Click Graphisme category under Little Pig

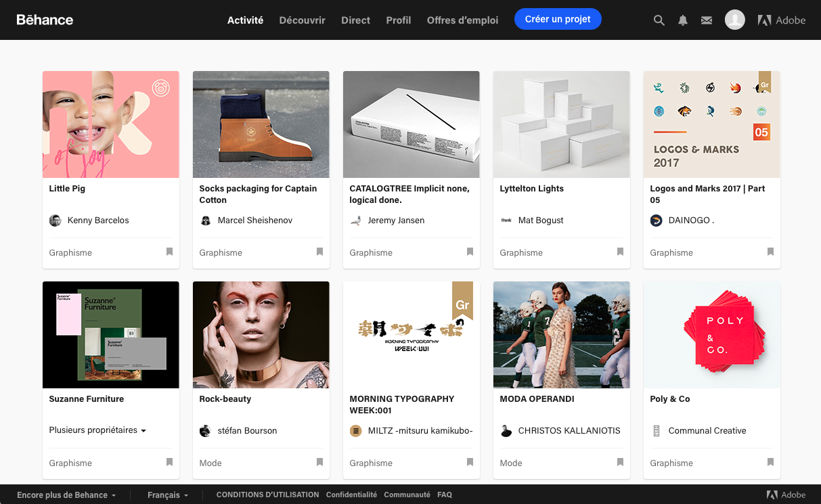pos(70,253)
